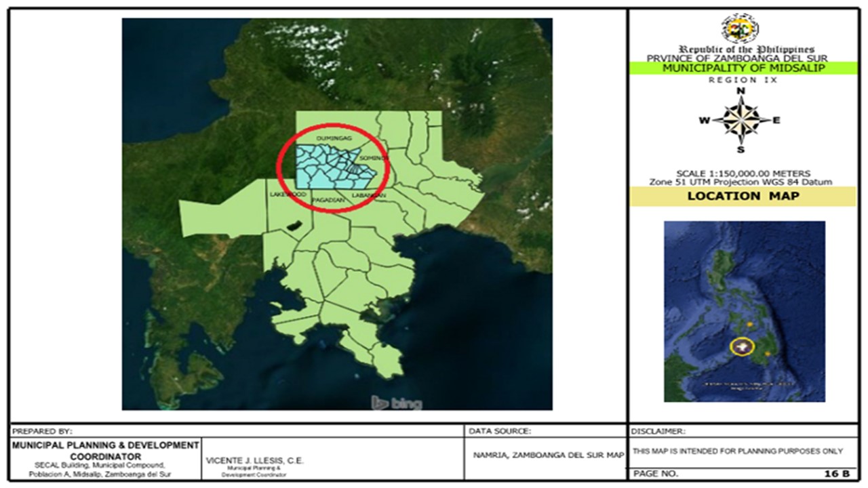868x488 pixels.
Task: Click the 'W' west letter on compass
Action: [705, 121]
